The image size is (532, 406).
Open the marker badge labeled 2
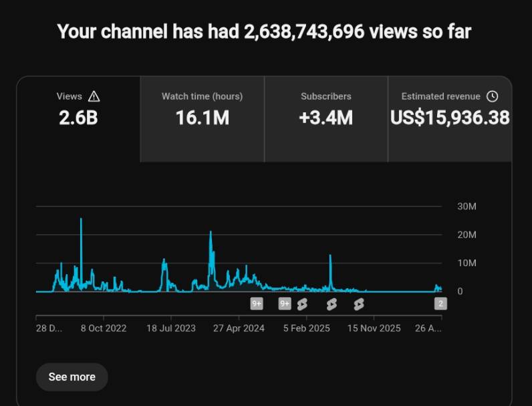coord(440,304)
